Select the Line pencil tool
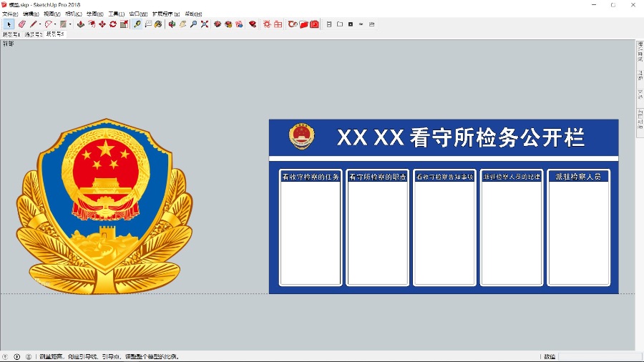 pos(33,24)
